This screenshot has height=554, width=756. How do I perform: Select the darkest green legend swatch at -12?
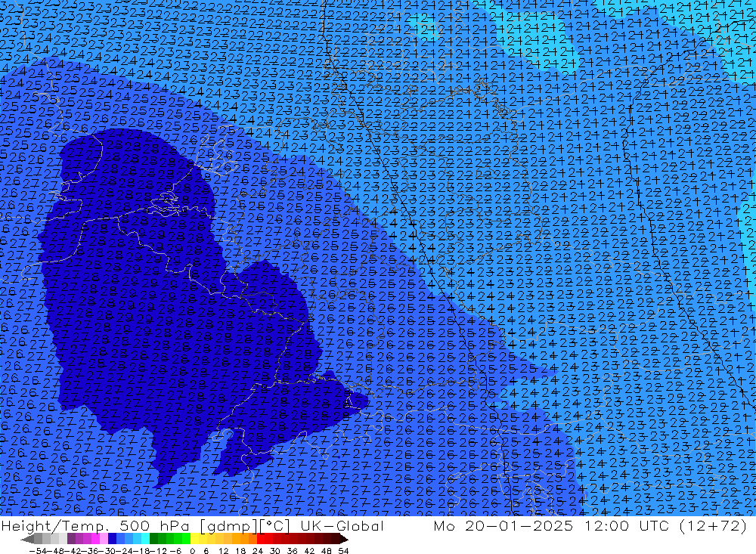[x=153, y=539]
